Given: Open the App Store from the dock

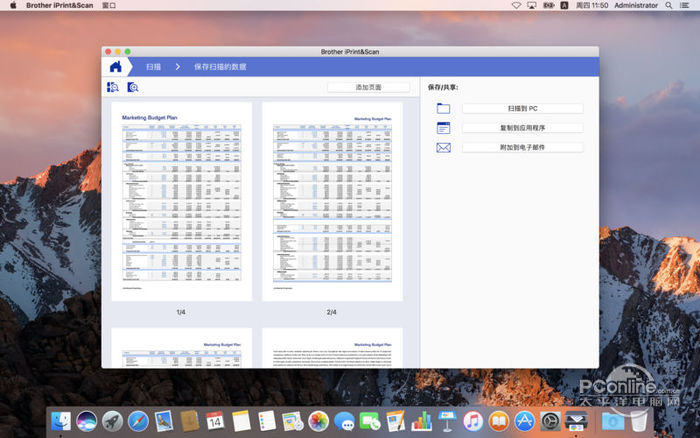Looking at the screenshot, I should 526,422.
